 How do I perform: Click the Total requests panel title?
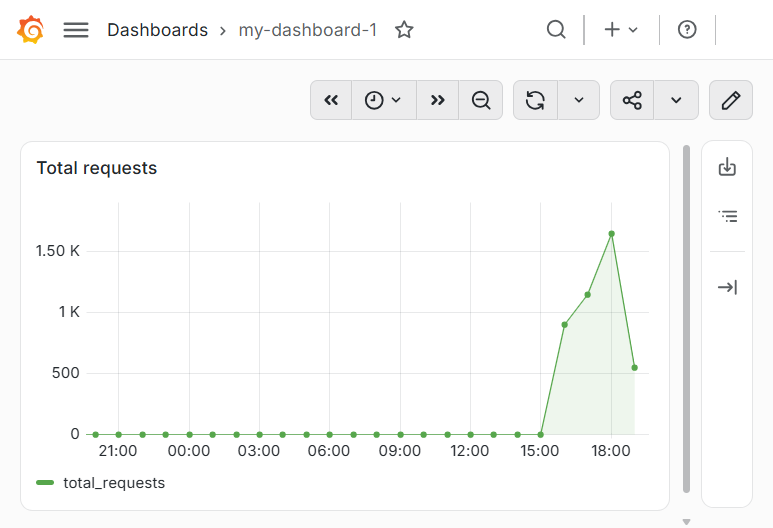[97, 168]
